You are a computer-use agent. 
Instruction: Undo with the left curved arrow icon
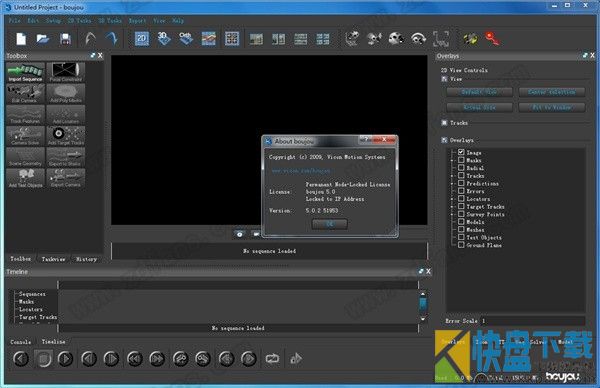tap(91, 39)
